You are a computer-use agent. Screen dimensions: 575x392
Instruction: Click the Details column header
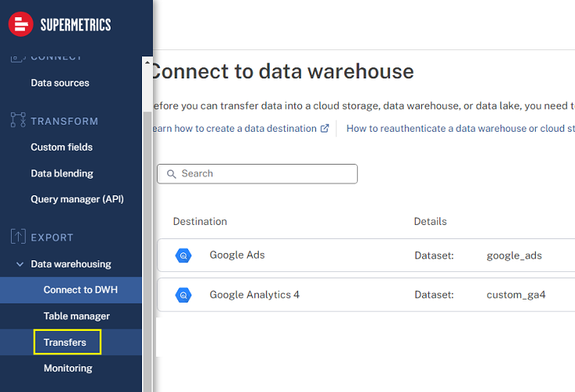pos(430,221)
